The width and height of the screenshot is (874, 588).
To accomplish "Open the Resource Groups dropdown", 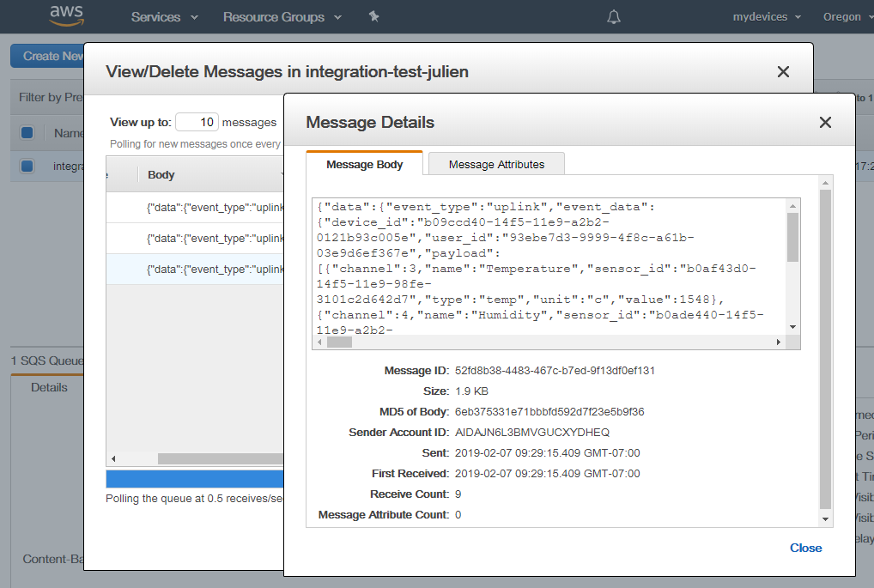I will (x=282, y=17).
